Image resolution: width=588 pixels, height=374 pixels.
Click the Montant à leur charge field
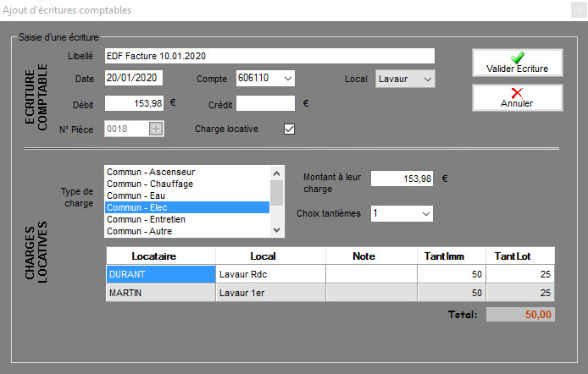(403, 179)
